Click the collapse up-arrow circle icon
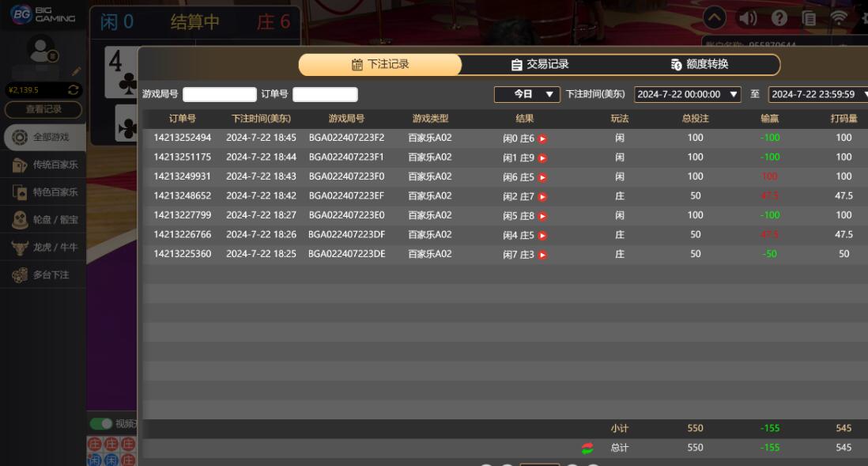Screen dimensions: 868x466 [715, 18]
